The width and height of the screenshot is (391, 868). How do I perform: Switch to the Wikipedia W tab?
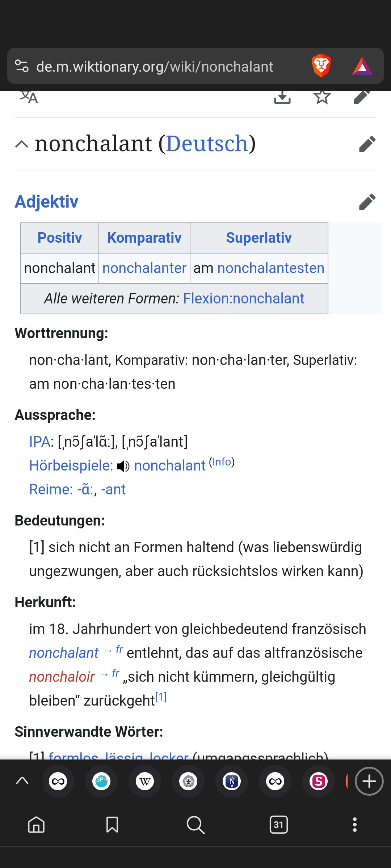[145, 781]
